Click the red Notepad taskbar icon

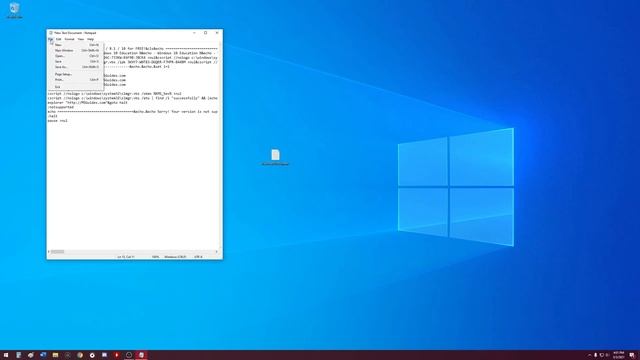(x=141, y=355)
